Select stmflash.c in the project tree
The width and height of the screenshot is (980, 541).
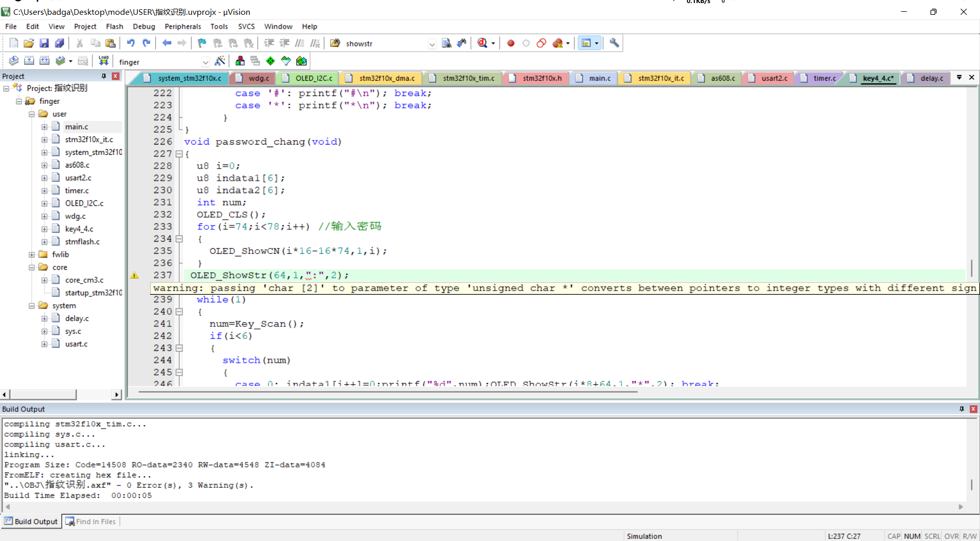click(82, 242)
